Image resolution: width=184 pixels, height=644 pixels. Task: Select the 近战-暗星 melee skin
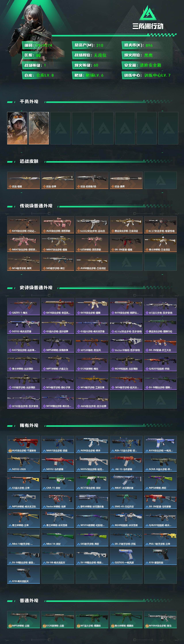click(x=24, y=180)
